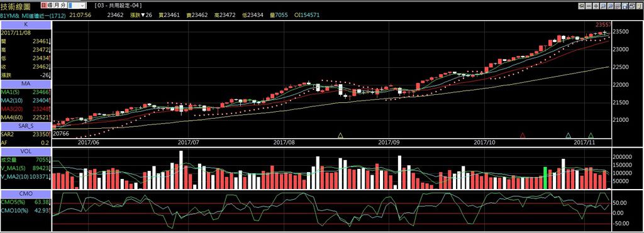Image resolution: width=644 pixels, height=233 pixels.
Task: Click the SAR2 23350 row
Action: 25,134
